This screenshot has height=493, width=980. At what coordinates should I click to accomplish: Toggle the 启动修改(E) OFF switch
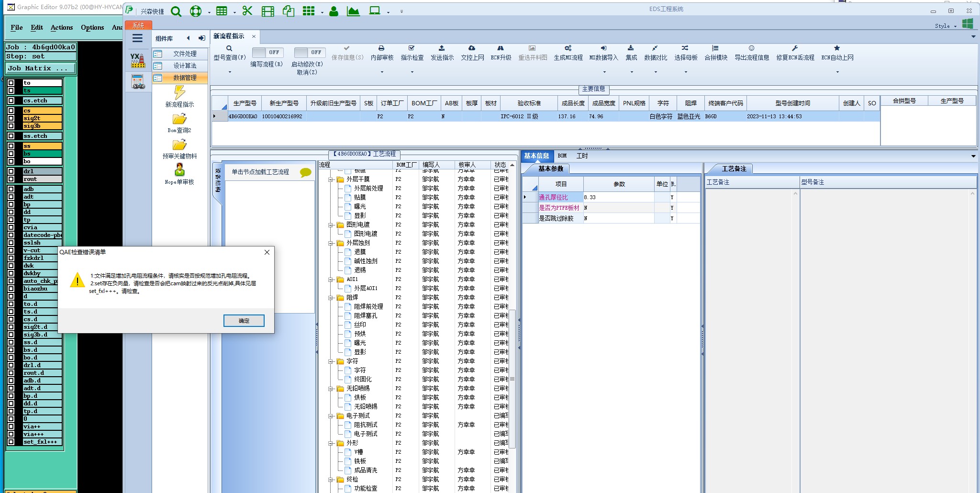point(310,52)
